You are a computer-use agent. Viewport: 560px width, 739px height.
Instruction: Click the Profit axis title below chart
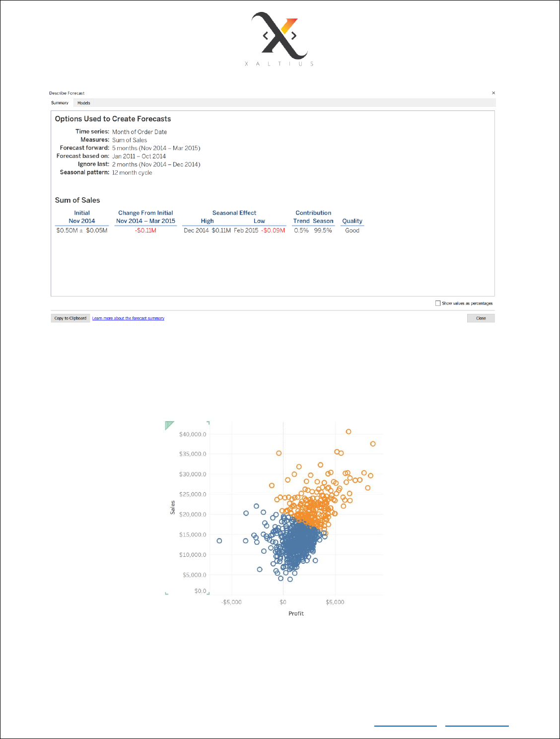click(296, 614)
